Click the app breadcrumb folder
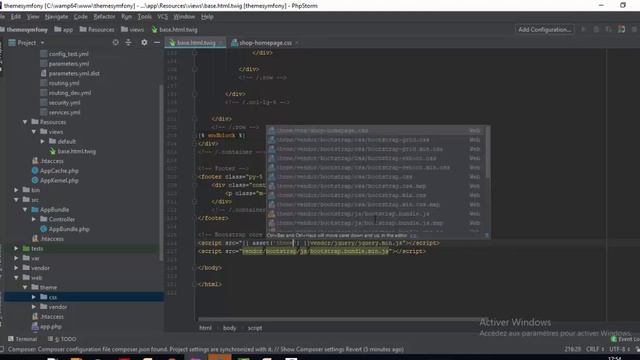Image resolution: width=640 pixels, height=360 pixels. click(64, 29)
